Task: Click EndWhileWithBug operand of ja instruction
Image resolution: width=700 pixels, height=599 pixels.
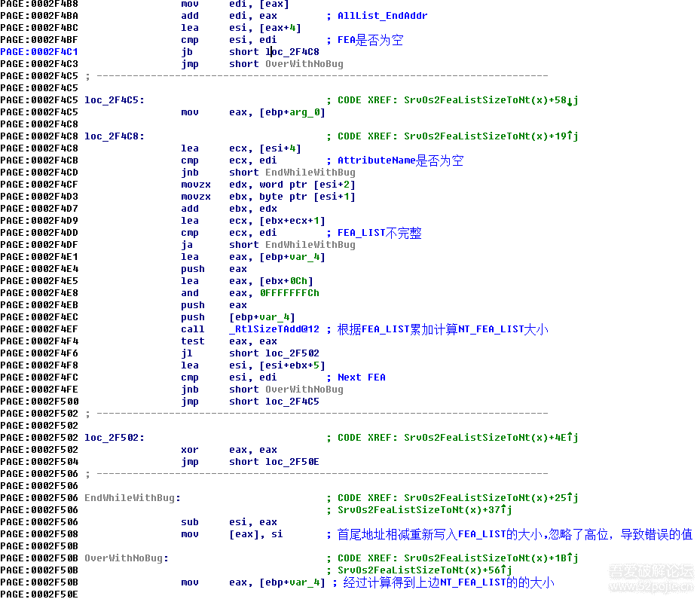Action: click(x=310, y=245)
